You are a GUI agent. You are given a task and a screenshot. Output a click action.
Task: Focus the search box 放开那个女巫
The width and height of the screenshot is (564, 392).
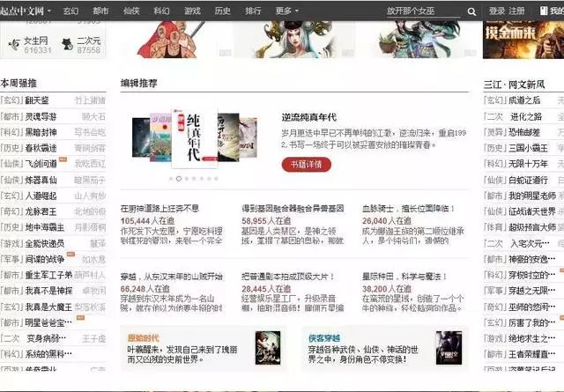click(x=423, y=11)
